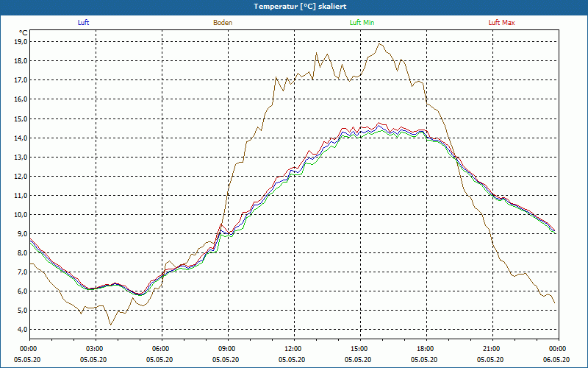Click the '7,0' y-axis value
This screenshot has height=368, width=588.
[x=23, y=272]
